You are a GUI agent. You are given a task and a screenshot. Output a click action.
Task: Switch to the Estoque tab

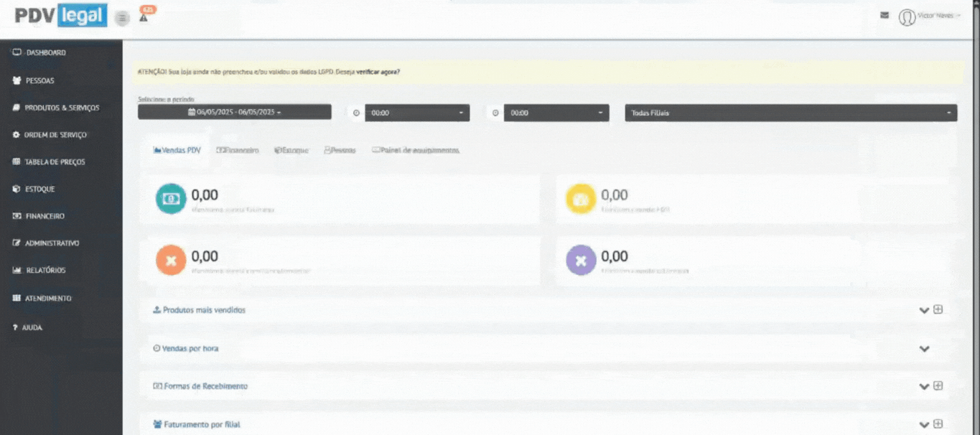(291, 151)
